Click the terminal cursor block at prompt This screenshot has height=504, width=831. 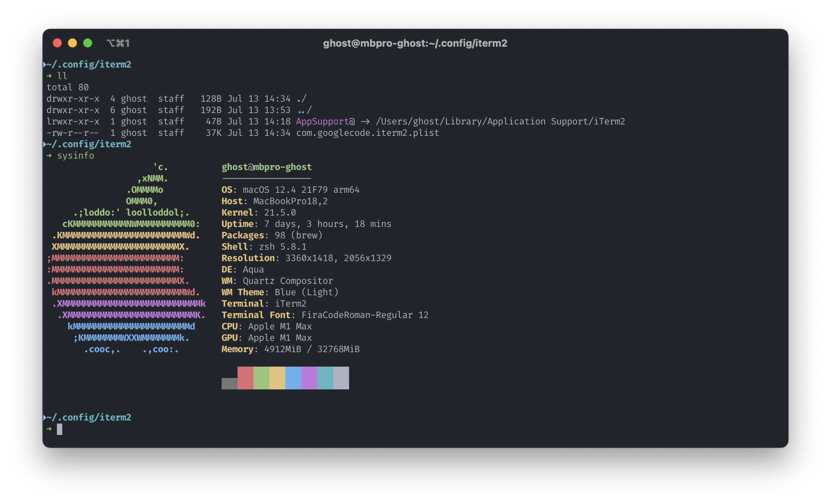tap(60, 429)
